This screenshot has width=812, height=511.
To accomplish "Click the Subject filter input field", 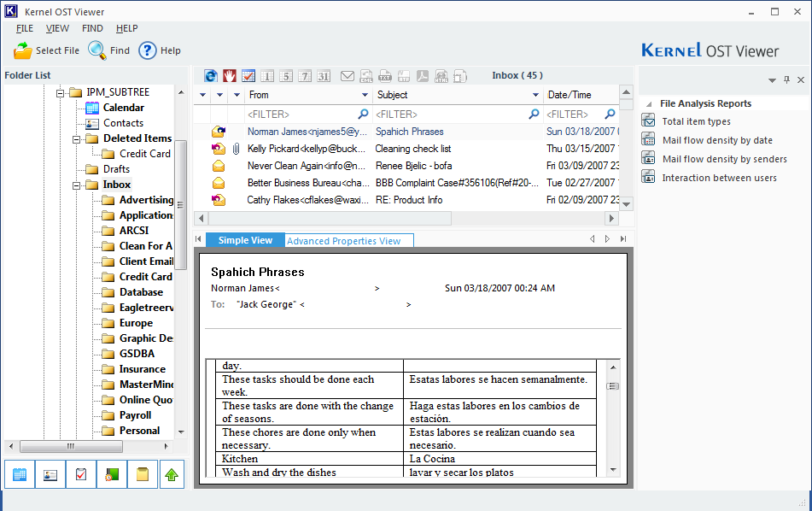I will [x=458, y=114].
